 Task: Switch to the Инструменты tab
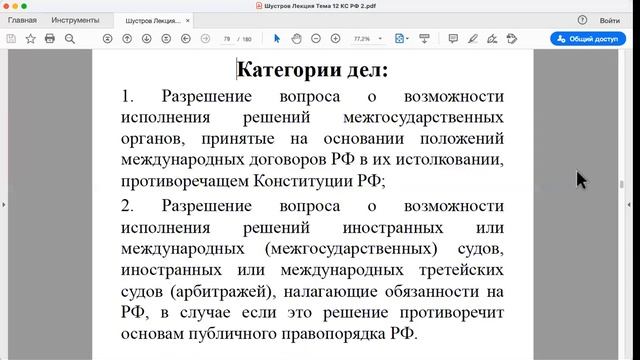click(x=75, y=20)
